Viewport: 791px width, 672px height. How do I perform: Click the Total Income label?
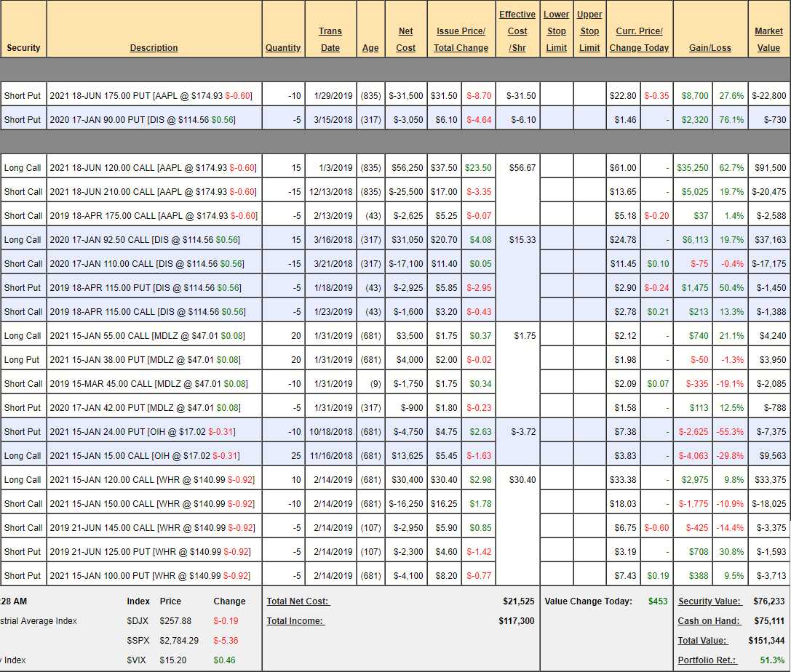click(295, 621)
